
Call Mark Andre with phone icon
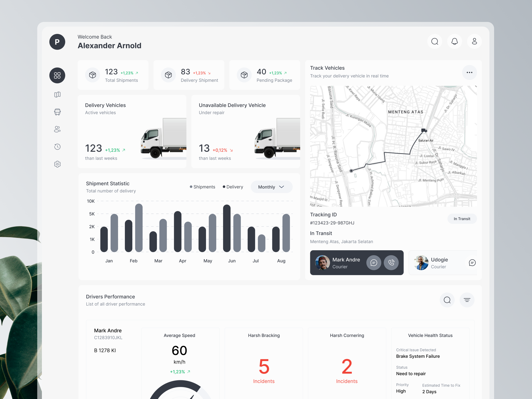click(391, 263)
